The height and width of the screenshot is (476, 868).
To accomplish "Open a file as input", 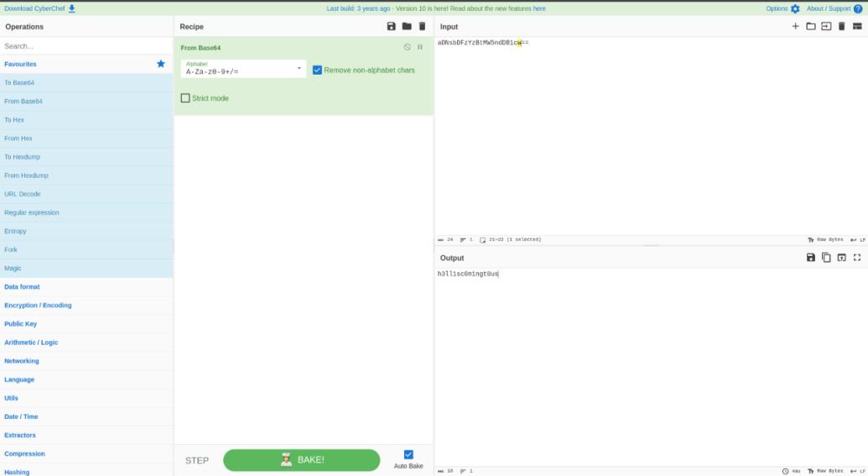I will pyautogui.click(x=826, y=26).
